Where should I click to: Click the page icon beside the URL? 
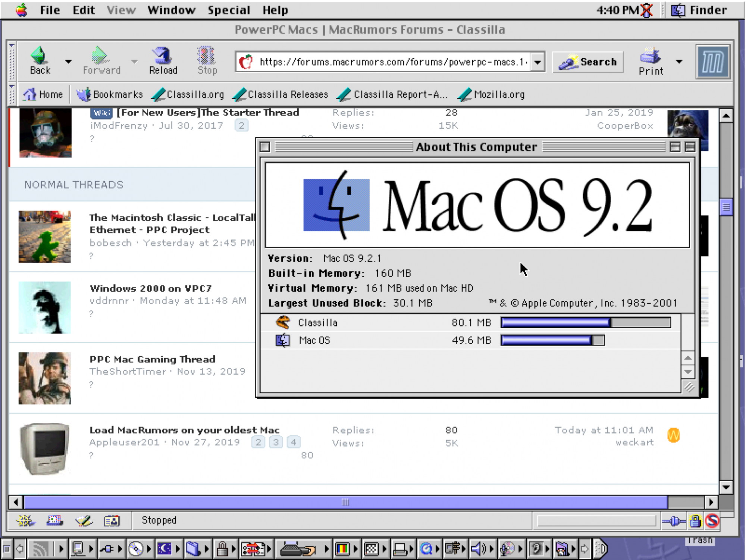[x=246, y=62]
